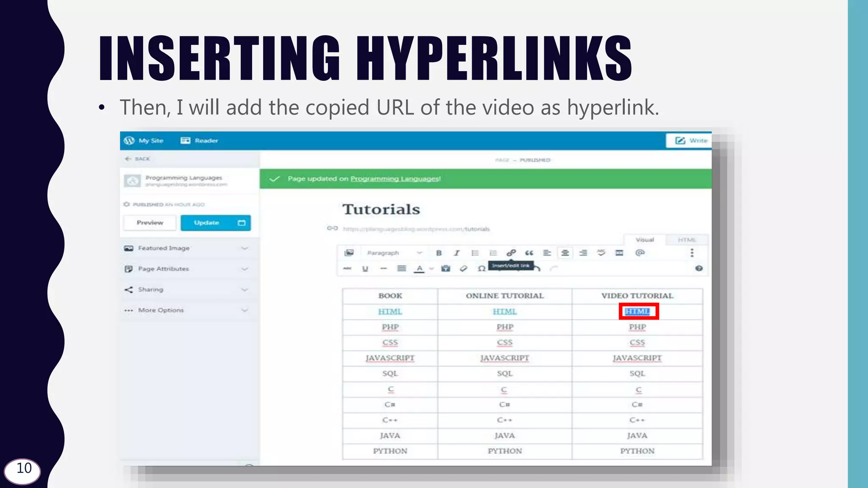The height and width of the screenshot is (488, 868).
Task: Click the HTML link in ONLINE TUTORIAL column
Action: (x=504, y=312)
